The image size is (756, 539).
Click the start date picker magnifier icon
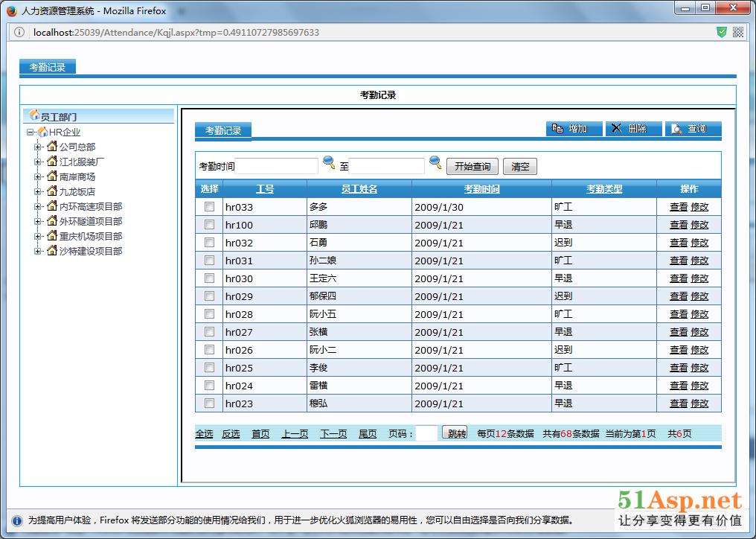click(x=328, y=162)
